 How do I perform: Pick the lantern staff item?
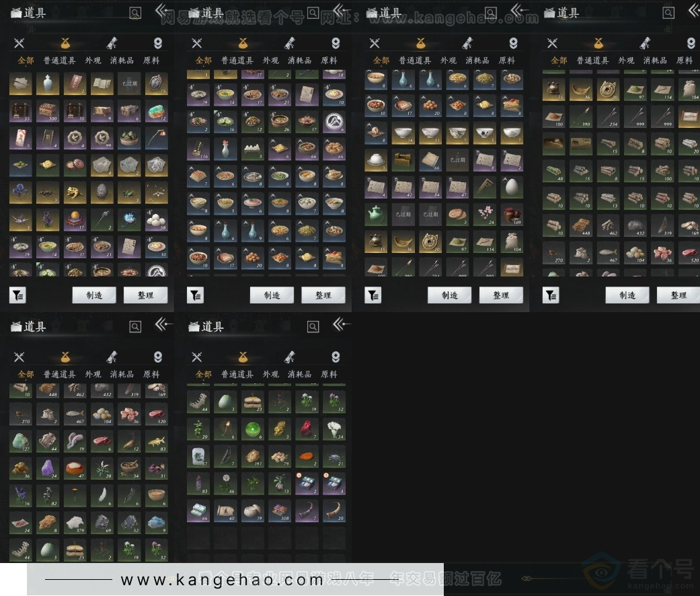click(157, 139)
